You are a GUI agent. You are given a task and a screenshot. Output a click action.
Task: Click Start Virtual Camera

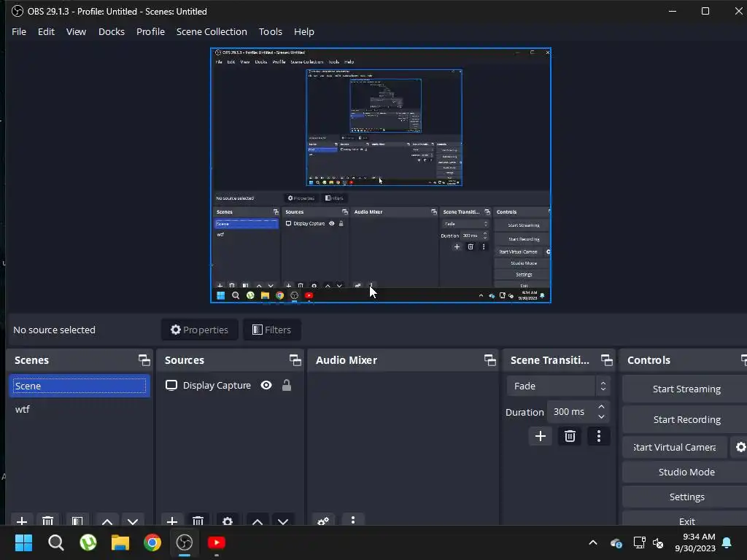pos(675,447)
